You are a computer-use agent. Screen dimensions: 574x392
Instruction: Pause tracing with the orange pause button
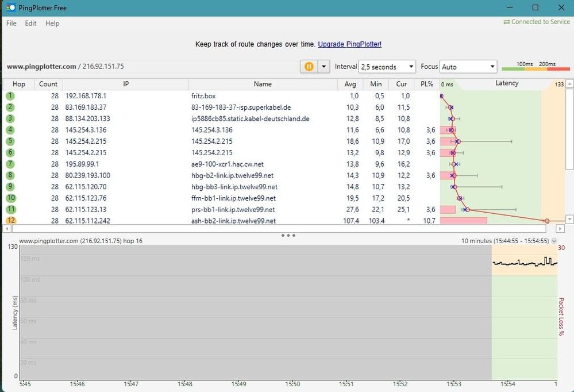(309, 66)
